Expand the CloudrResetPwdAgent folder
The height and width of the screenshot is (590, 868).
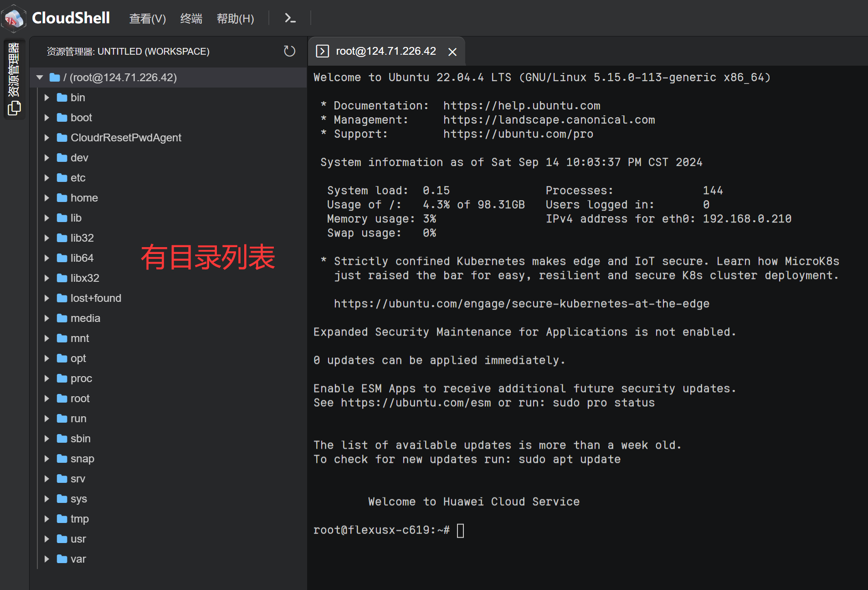point(46,138)
